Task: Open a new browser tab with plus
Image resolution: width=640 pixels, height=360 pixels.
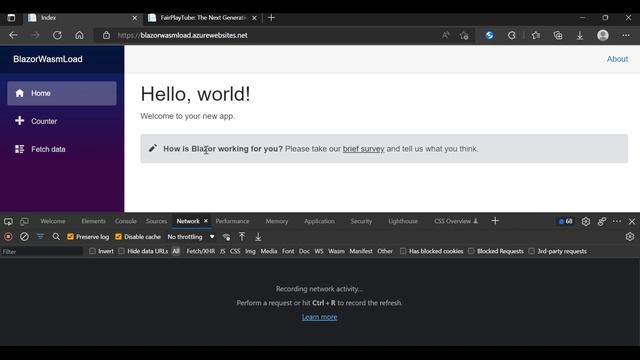Action: pyautogui.click(x=271, y=18)
